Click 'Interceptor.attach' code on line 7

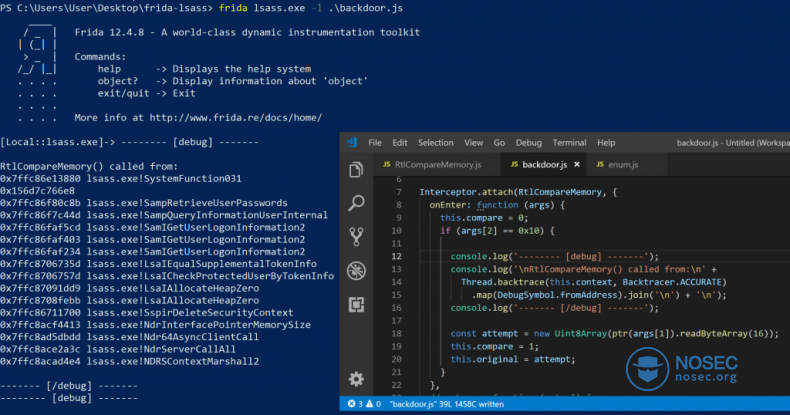(466, 192)
